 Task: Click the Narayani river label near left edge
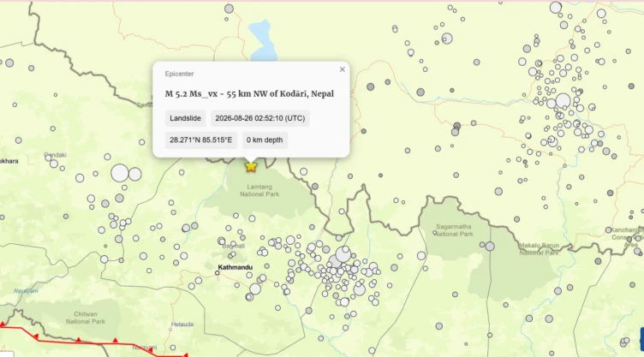pyautogui.click(x=26, y=291)
